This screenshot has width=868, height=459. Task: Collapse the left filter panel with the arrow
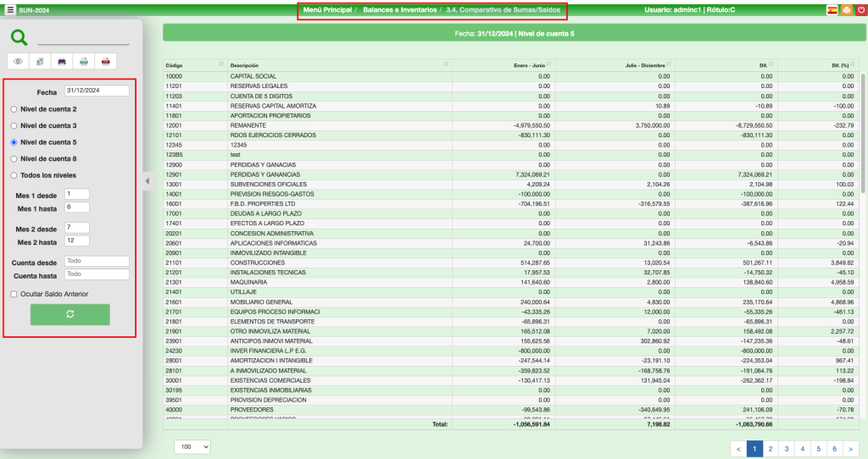147,180
